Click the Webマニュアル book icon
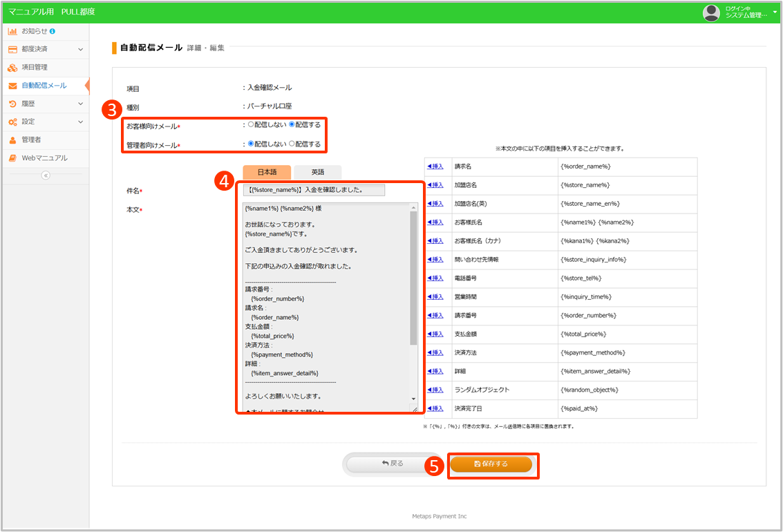This screenshot has width=783, height=532. coord(12,158)
